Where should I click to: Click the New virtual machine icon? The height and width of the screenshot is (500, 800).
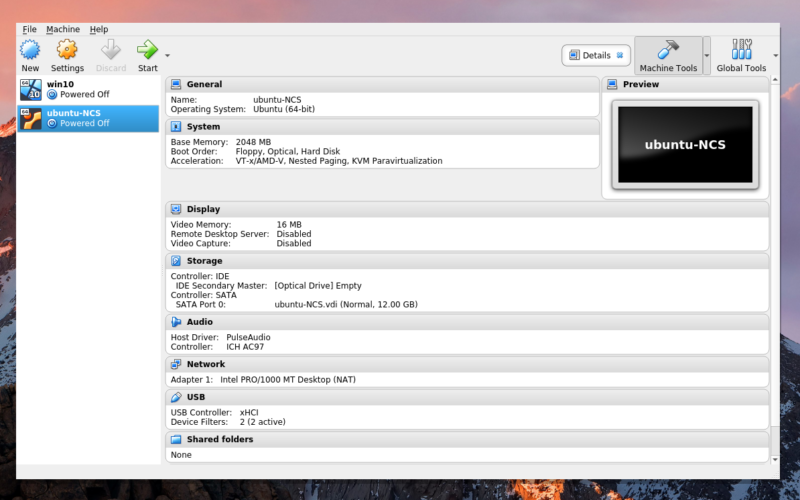coord(30,49)
